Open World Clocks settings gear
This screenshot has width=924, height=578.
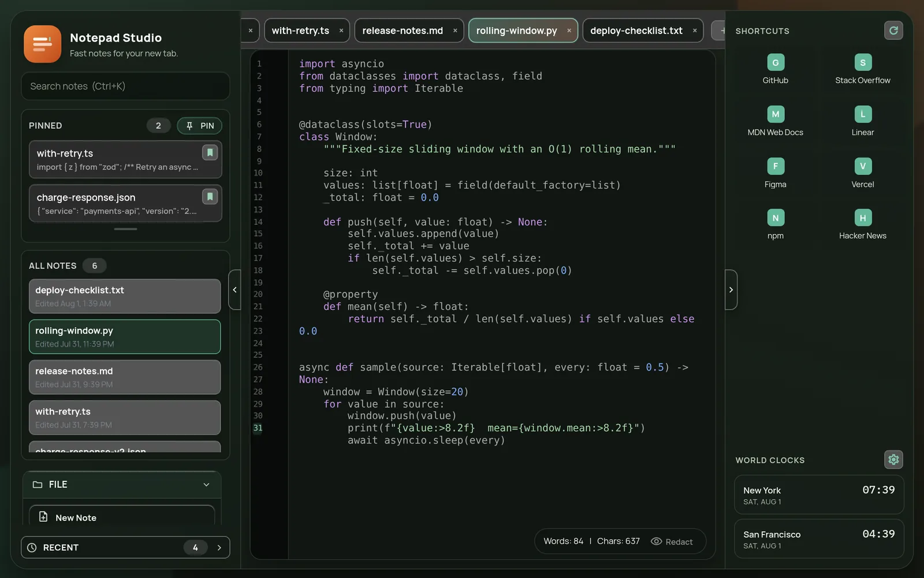(x=893, y=460)
